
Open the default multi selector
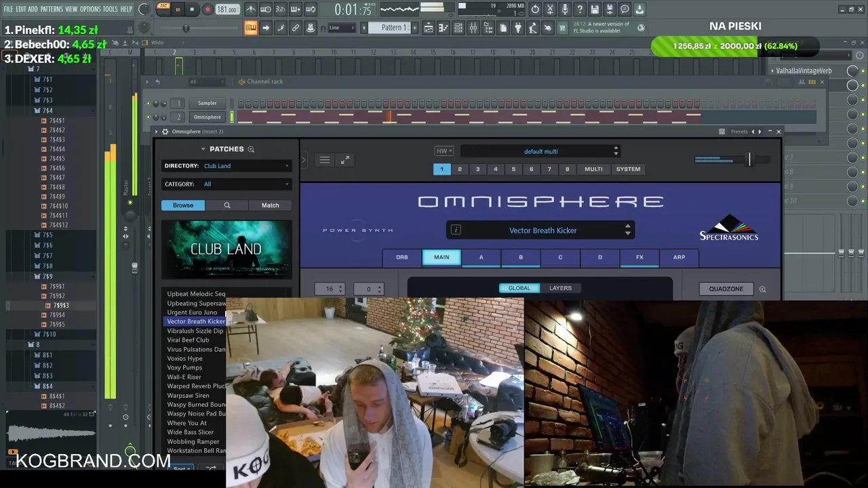pyautogui.click(x=540, y=151)
